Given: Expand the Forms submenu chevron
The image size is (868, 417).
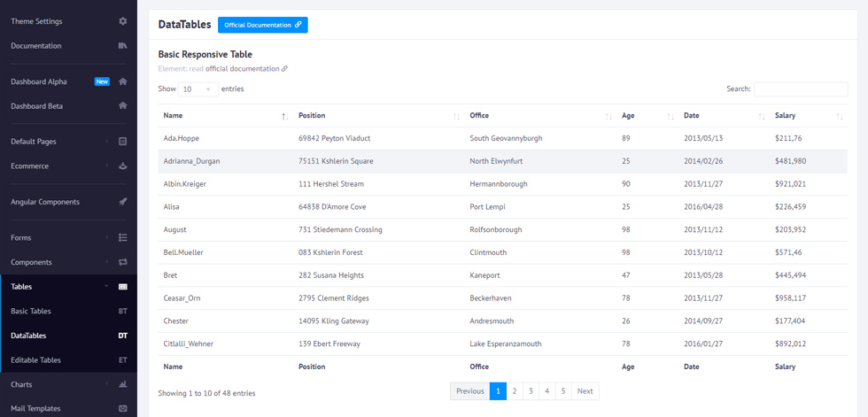Looking at the screenshot, I should (107, 238).
